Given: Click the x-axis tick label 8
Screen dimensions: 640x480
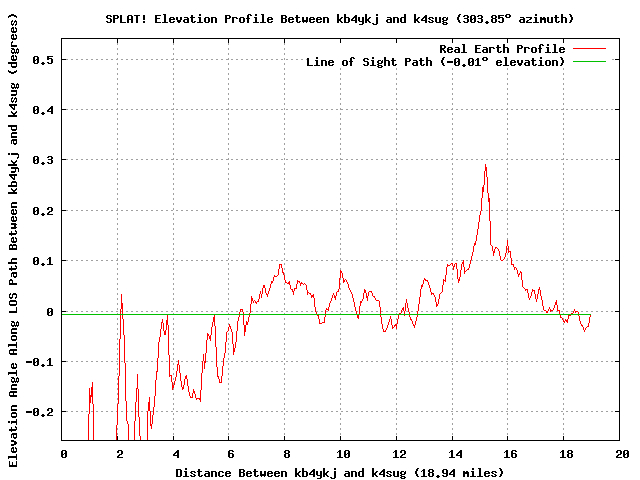Looking at the screenshot, I should pyautogui.click(x=287, y=454).
